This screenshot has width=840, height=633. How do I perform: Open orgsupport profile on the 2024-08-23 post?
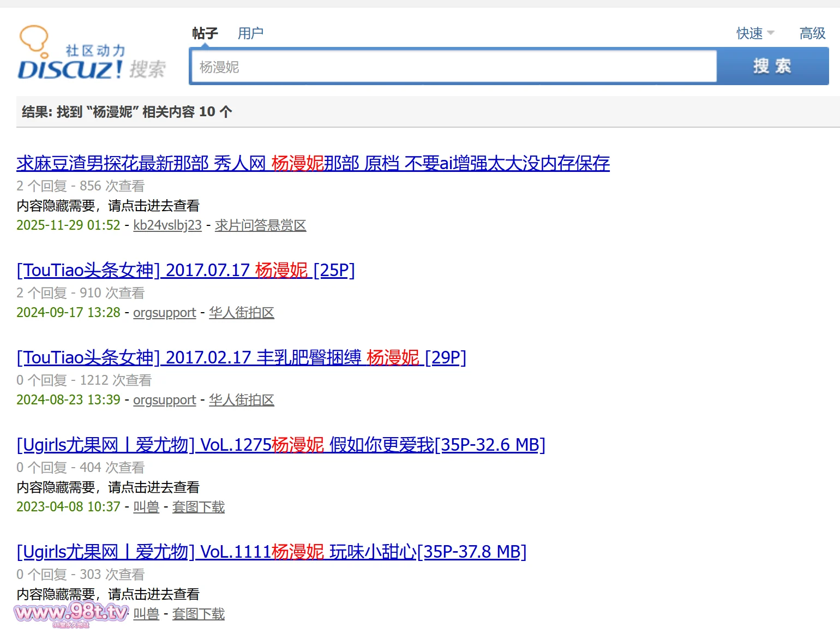pyautogui.click(x=164, y=400)
